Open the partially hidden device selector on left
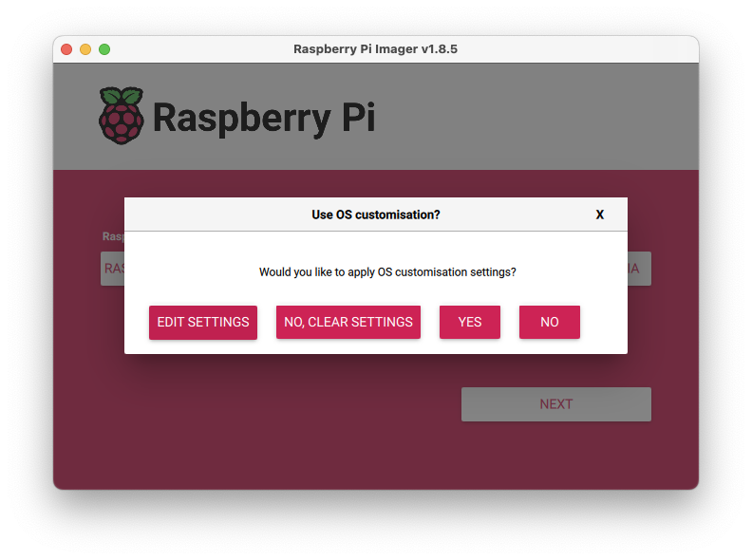752x560 pixels. point(112,269)
